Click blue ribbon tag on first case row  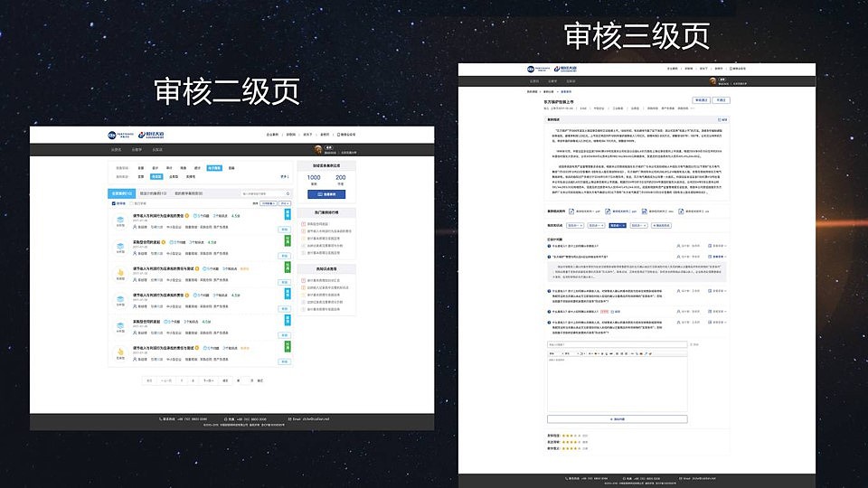tap(288, 215)
